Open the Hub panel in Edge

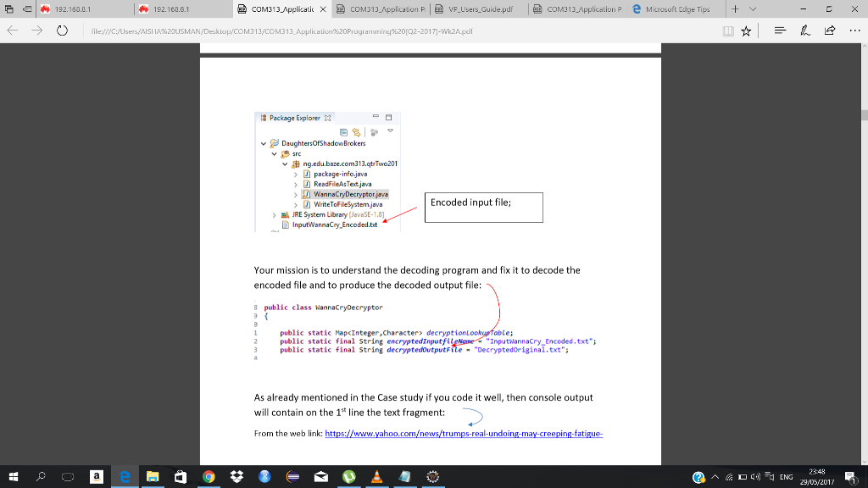click(x=780, y=30)
